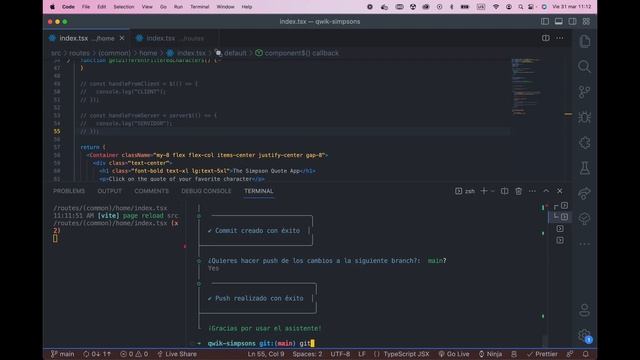The height and width of the screenshot is (360, 640).
Task: Click the home breadcrumb segment
Action: click(x=148, y=53)
